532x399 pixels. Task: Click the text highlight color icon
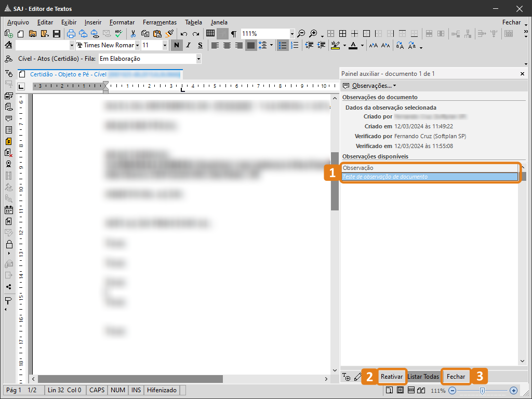[335, 46]
